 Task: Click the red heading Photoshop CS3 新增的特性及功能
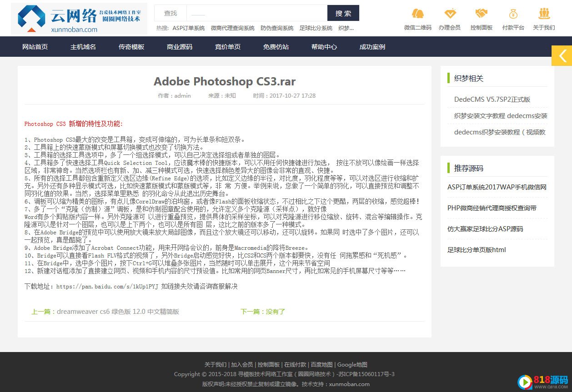pyautogui.click(x=74, y=124)
